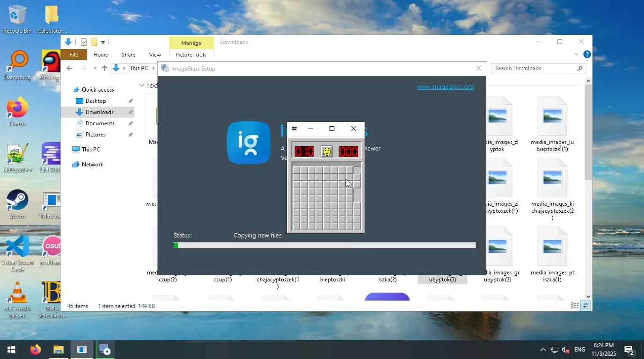The width and height of the screenshot is (644, 359).
Task: Click This PC in the address bar
Action: coord(139,68)
